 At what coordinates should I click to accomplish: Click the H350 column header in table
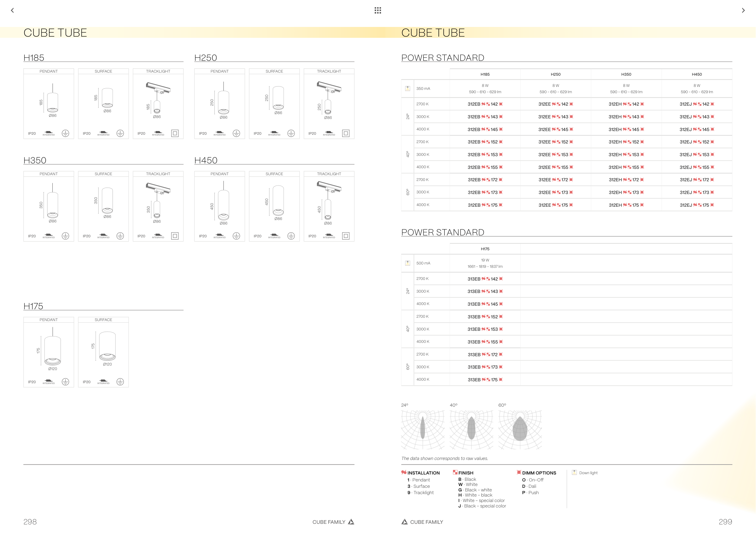pyautogui.click(x=626, y=74)
